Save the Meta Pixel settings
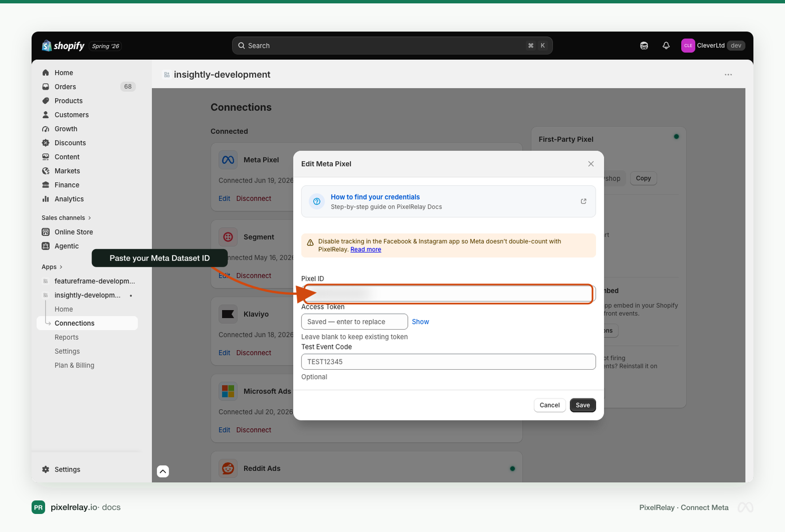The image size is (785, 532). pyautogui.click(x=583, y=405)
